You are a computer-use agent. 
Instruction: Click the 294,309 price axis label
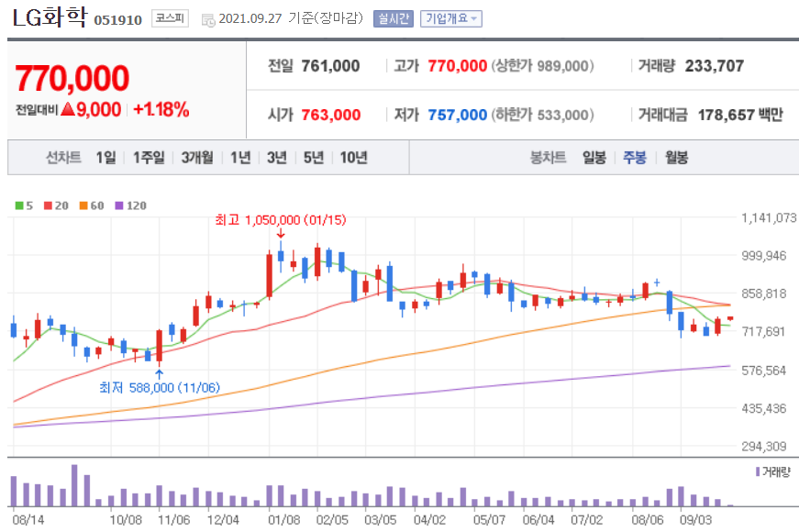coord(764,447)
